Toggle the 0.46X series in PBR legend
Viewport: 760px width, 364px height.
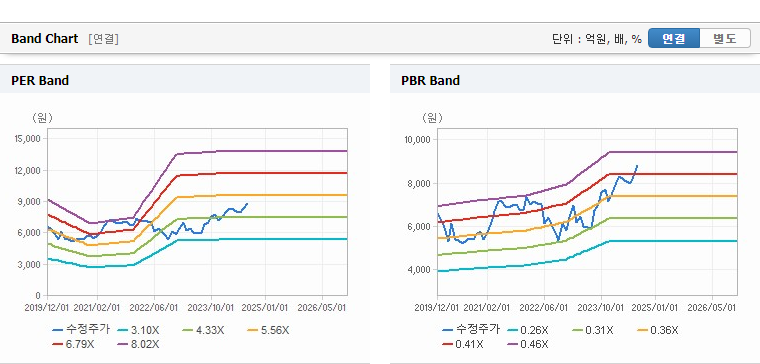(x=528, y=345)
